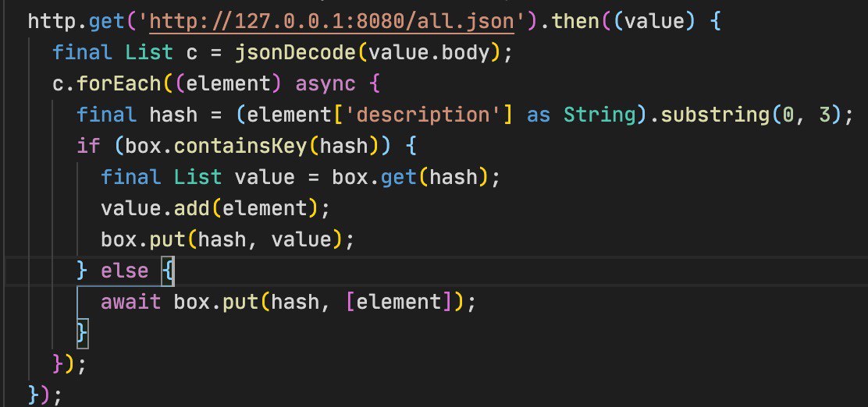Image resolution: width=868 pixels, height=407 pixels.
Task: Click 'put' in 'box.put(hash, value)' line
Action: pos(167,239)
